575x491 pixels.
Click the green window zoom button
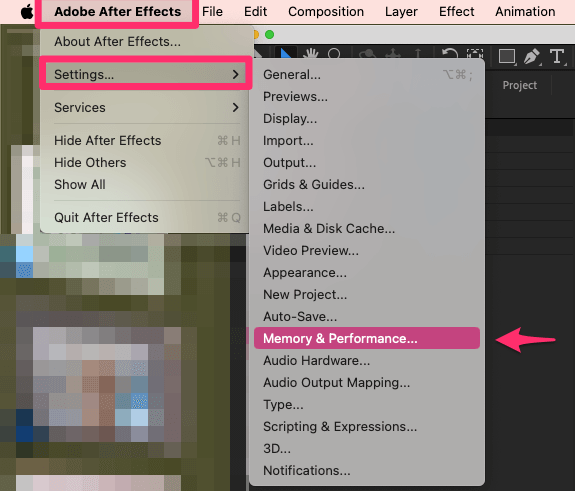pyautogui.click(x=270, y=34)
